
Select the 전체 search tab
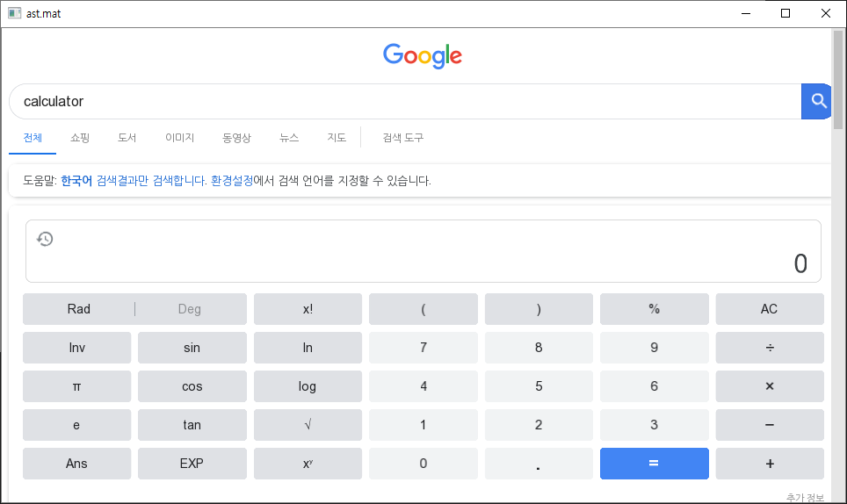tap(33, 138)
